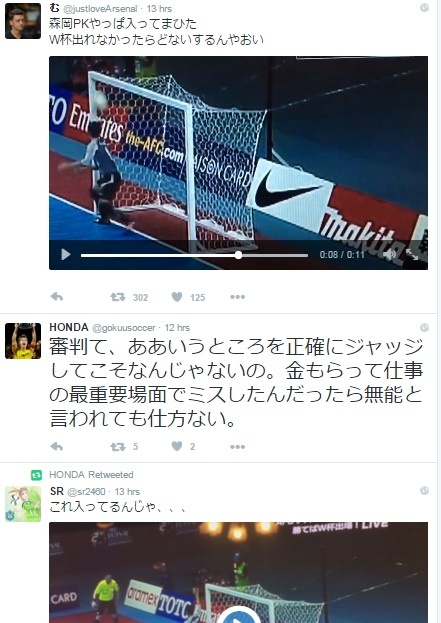The height and width of the screenshot is (623, 441).
Task: Retweet HONDA's tweet with 5 retweets
Action: 118,447
